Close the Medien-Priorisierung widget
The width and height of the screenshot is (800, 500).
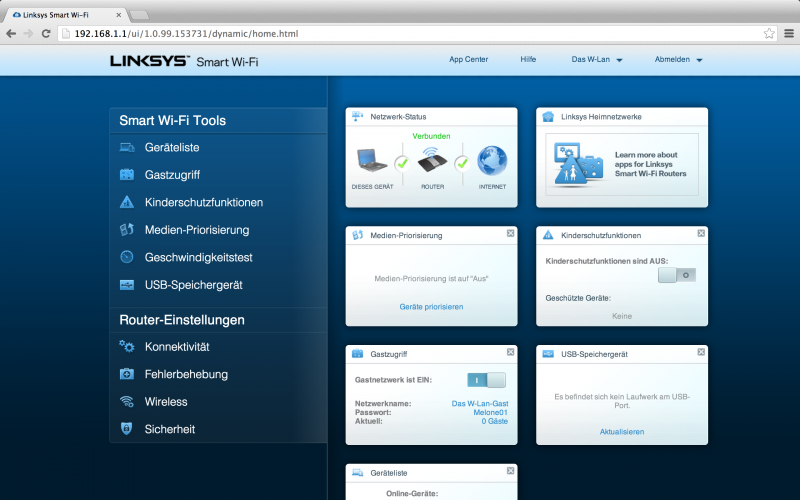(510, 233)
